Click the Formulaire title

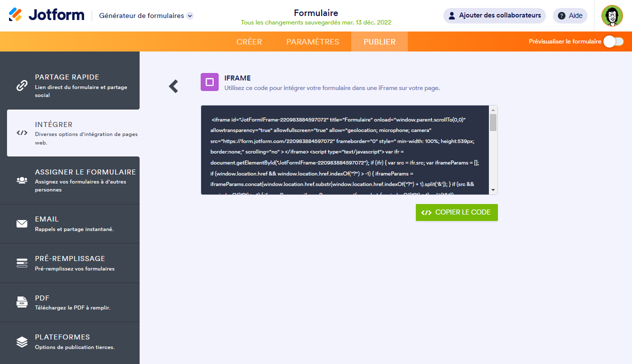coord(316,13)
